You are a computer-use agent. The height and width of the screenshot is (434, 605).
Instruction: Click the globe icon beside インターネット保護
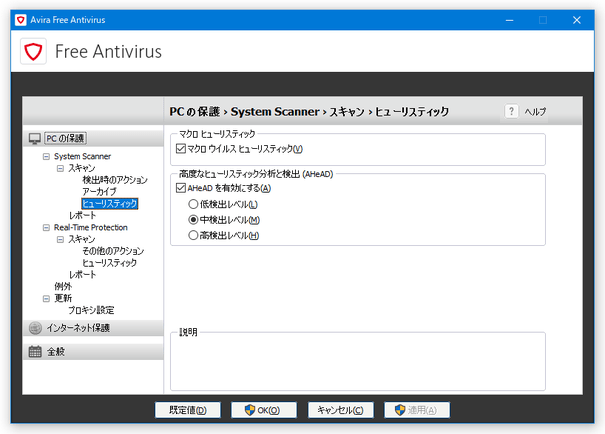click(x=35, y=328)
